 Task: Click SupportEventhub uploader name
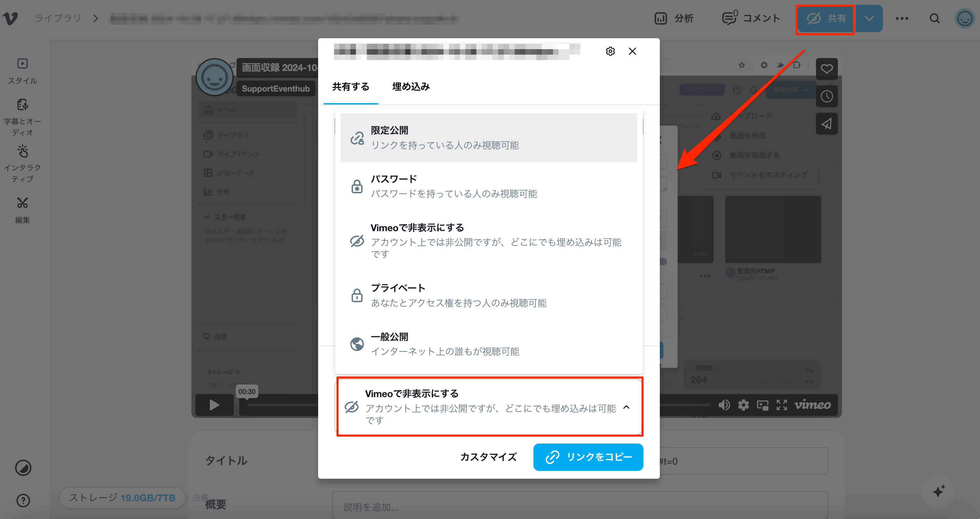coord(275,88)
